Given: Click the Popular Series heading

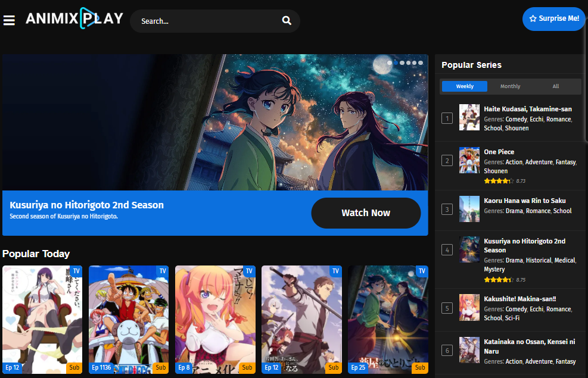Looking at the screenshot, I should 471,65.
